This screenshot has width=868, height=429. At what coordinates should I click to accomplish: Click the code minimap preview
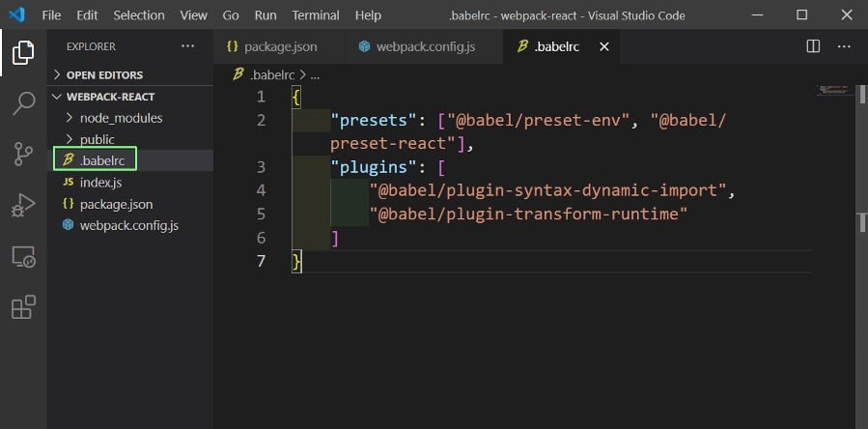click(x=835, y=90)
